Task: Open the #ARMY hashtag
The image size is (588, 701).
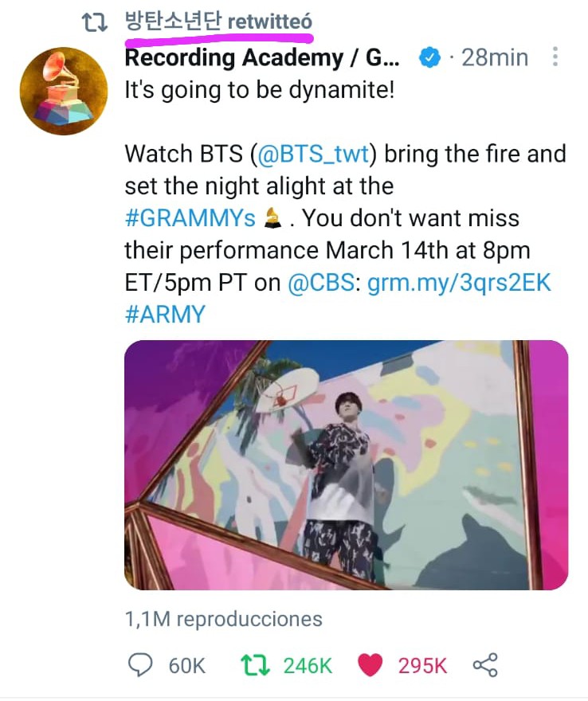Action: 165,314
